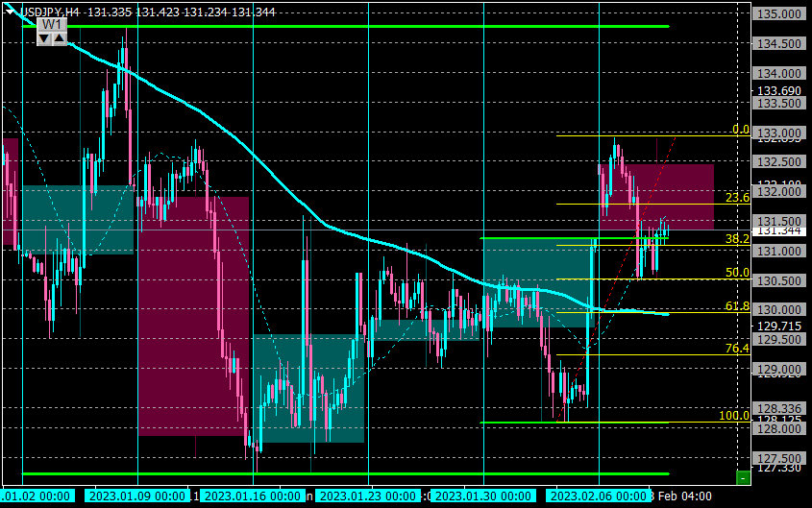Screen dimensions: 812x508
Task: Click the down arrow under W1
Action: (x=44, y=38)
